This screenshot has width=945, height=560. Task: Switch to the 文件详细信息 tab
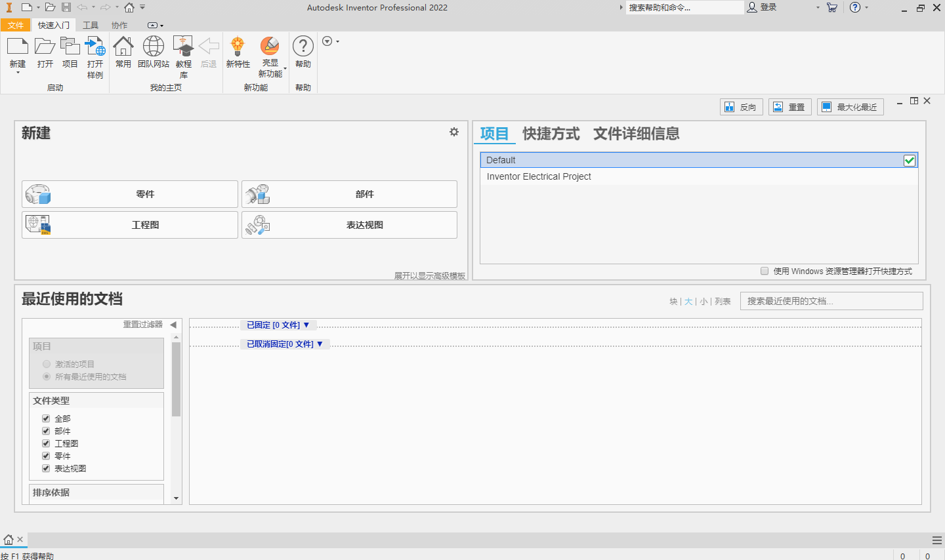(x=636, y=134)
